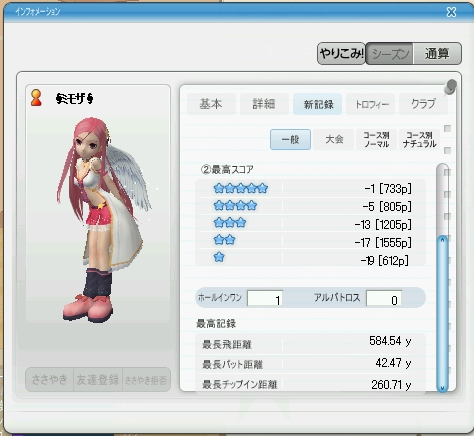Click the アルバトロス count field
The width and height of the screenshot is (474, 436).
[x=384, y=298]
